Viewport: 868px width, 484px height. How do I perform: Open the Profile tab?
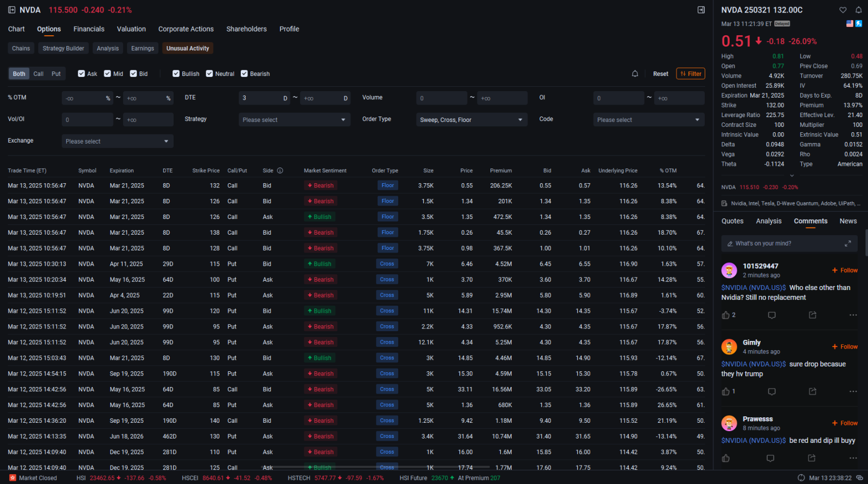(x=289, y=29)
